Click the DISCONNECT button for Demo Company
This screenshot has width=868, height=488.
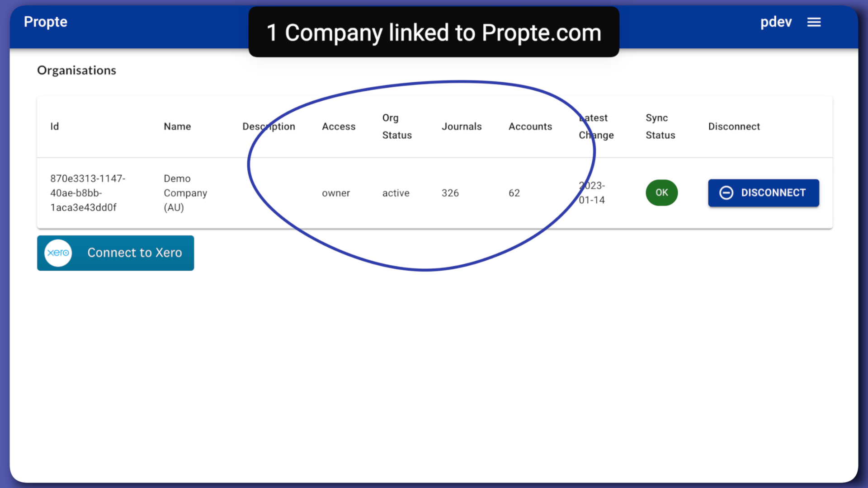click(764, 192)
